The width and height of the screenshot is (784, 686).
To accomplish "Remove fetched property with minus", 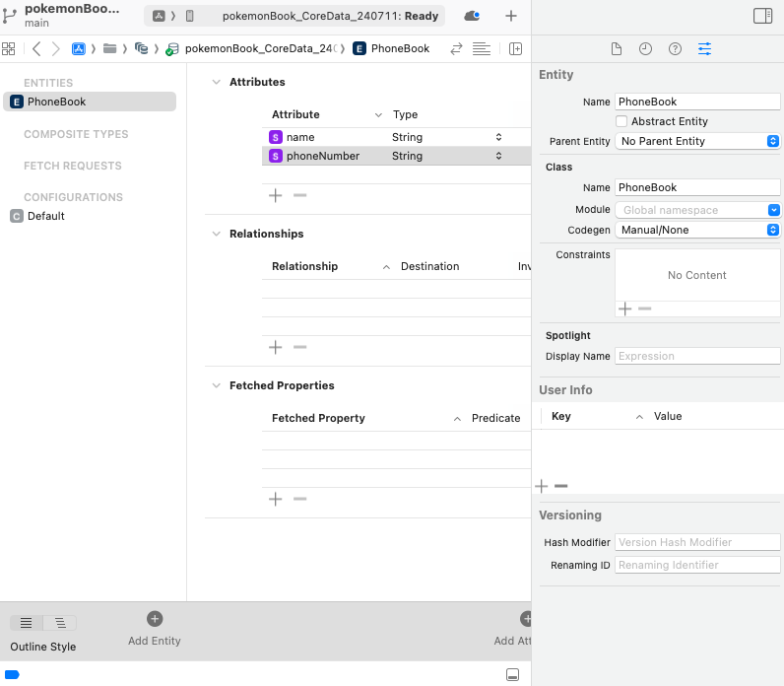I will click(x=300, y=499).
